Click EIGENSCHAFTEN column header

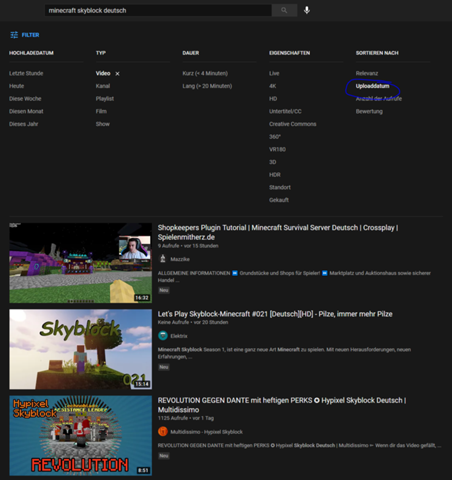tap(289, 53)
